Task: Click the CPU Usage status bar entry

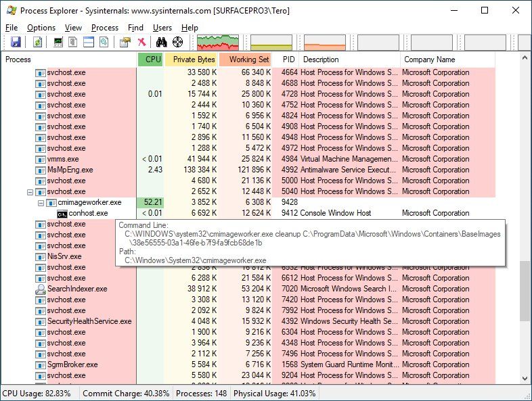Action: [37, 394]
